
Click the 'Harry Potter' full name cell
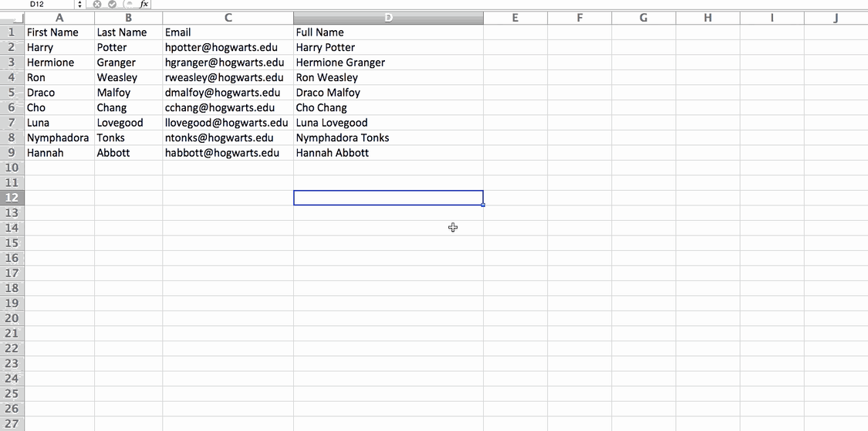coord(389,47)
